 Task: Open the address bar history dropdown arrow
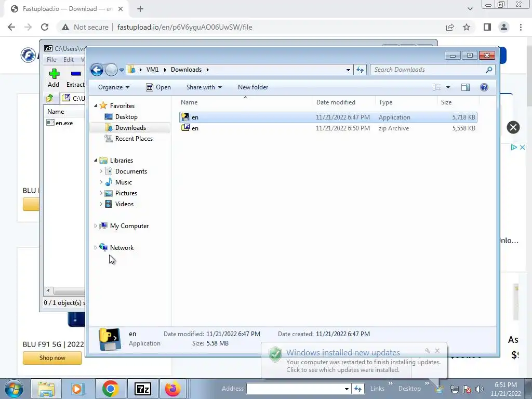click(348, 70)
